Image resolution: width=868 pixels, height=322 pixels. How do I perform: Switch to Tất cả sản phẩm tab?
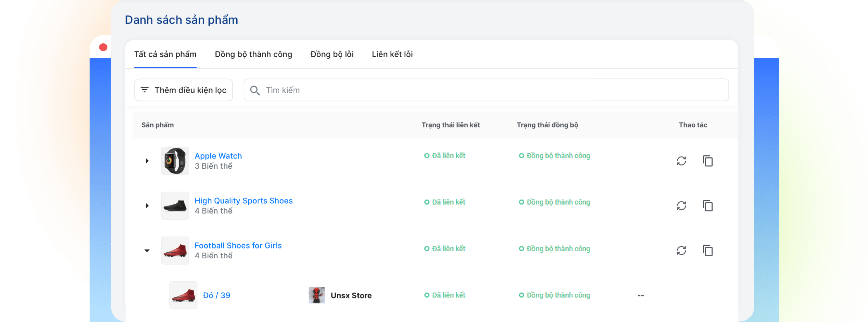[x=165, y=54]
